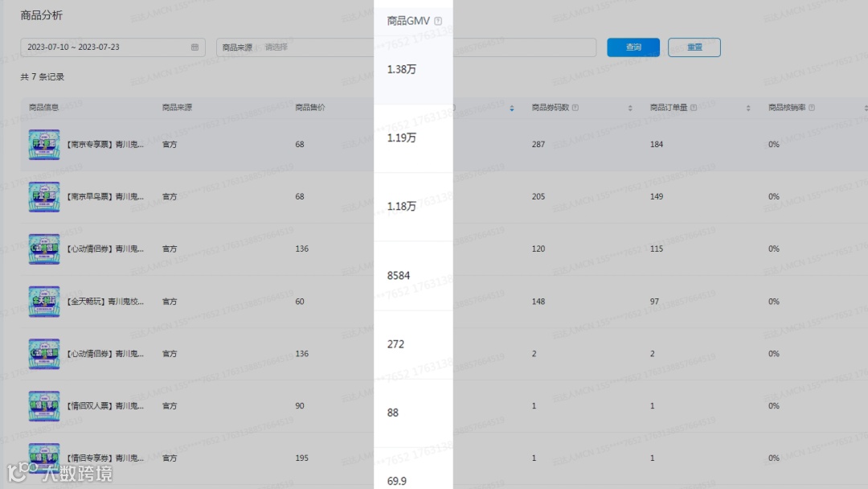
Task: Click the 商品信息 column header
Action: coord(43,108)
